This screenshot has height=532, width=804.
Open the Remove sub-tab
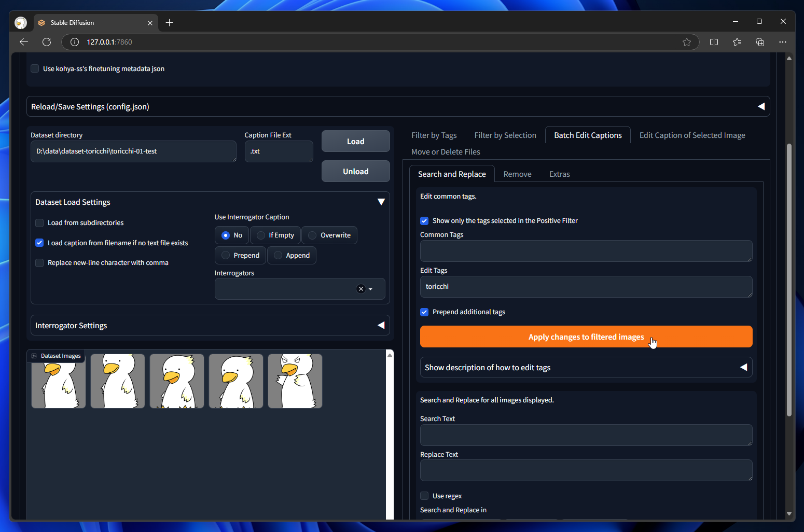click(x=517, y=174)
